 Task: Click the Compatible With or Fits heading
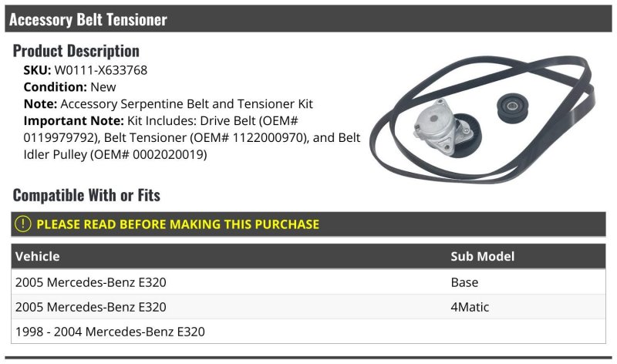(86, 195)
